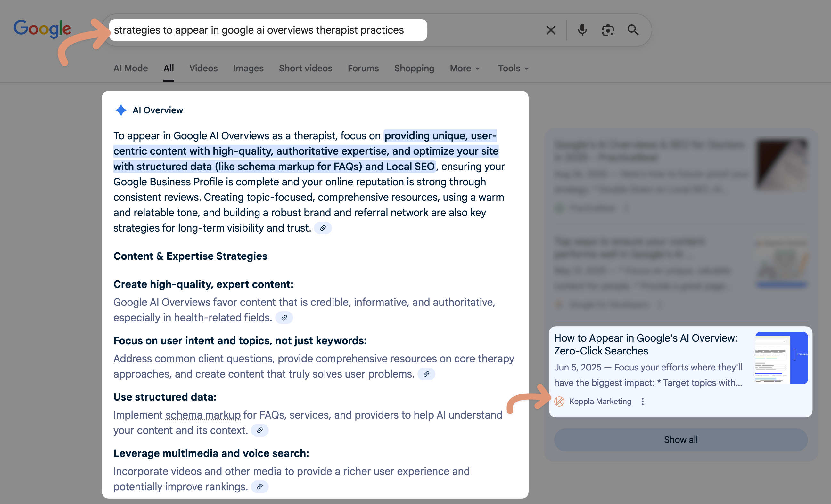Click 'Create high-quality, expert content:' heading
The height and width of the screenshot is (504, 831).
pos(203,284)
